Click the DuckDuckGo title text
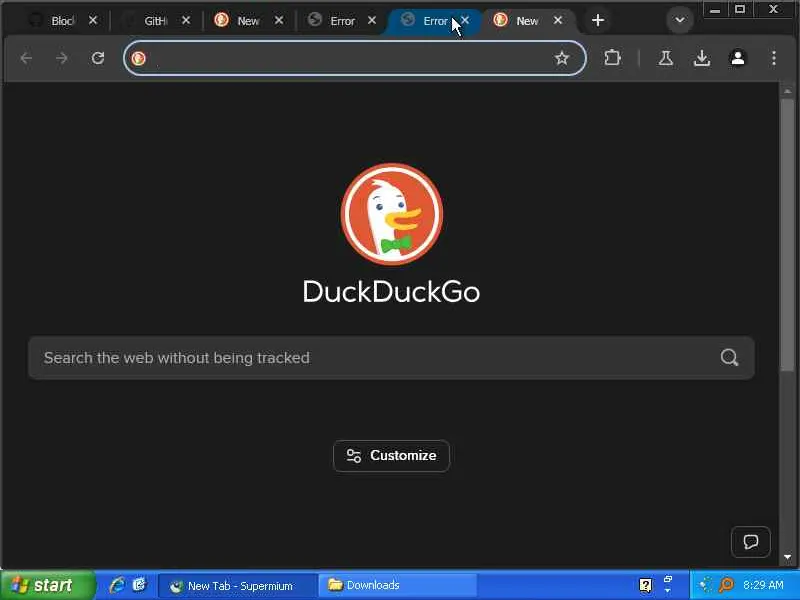 point(391,292)
